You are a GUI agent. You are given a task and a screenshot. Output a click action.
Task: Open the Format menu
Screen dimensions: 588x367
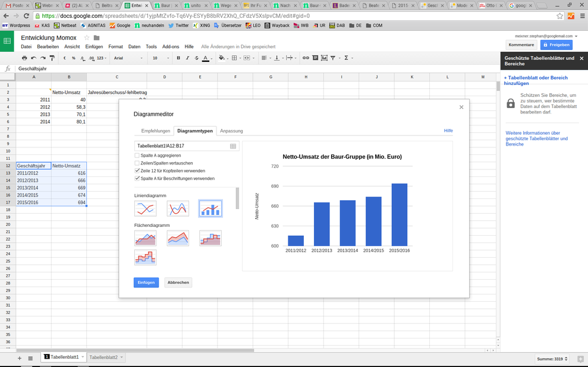pyautogui.click(x=115, y=47)
